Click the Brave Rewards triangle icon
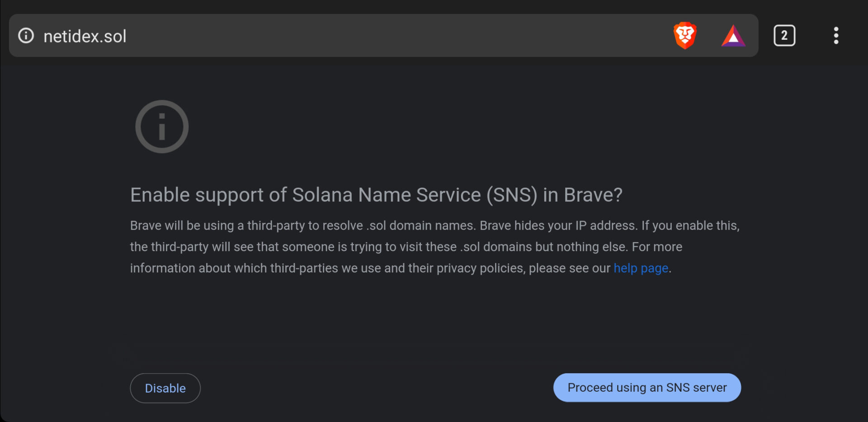 [733, 35]
